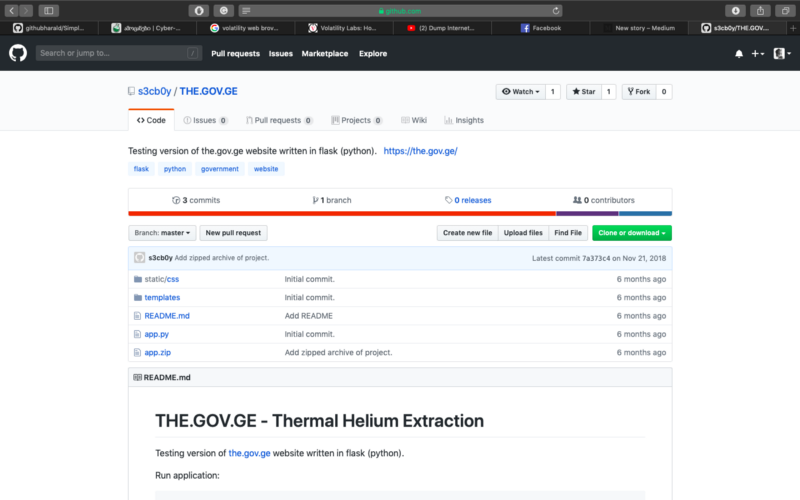The image size is (800, 500).
Task: Go forward with the Safari forward arrow
Action: [x=26, y=11]
